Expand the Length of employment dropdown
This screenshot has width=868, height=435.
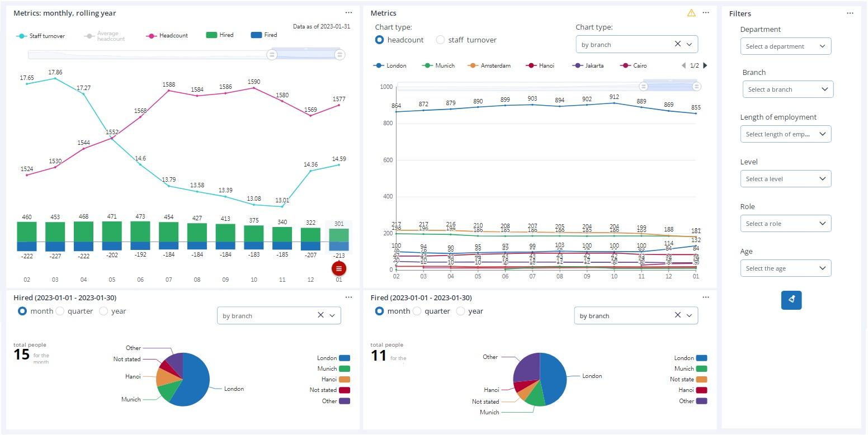[x=785, y=134]
